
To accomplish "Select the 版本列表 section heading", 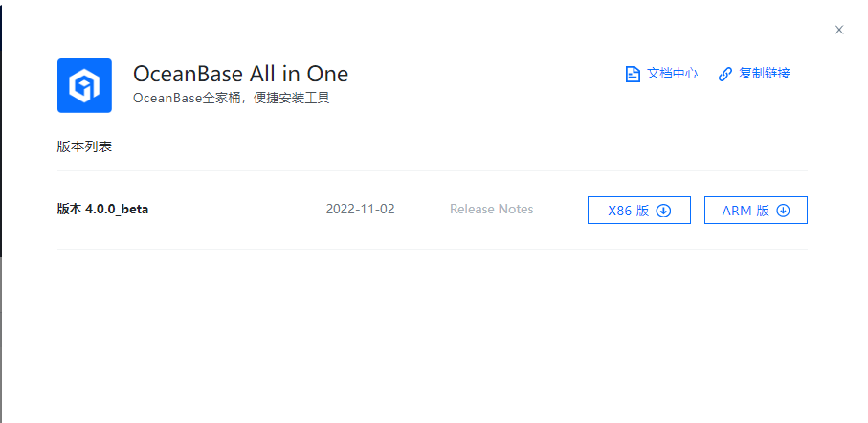I will pyautogui.click(x=84, y=147).
